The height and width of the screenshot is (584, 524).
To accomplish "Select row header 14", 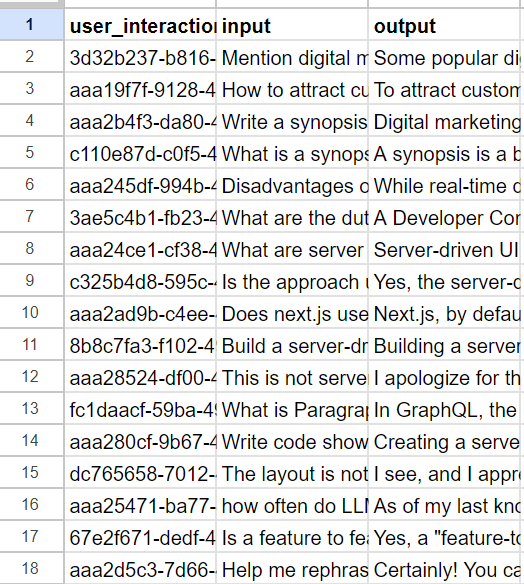I will (x=32, y=441).
